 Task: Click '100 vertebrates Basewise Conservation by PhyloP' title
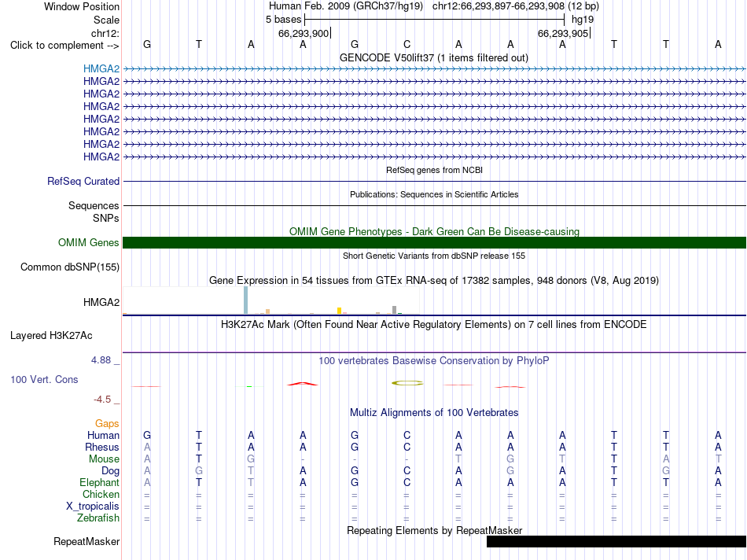434,361
